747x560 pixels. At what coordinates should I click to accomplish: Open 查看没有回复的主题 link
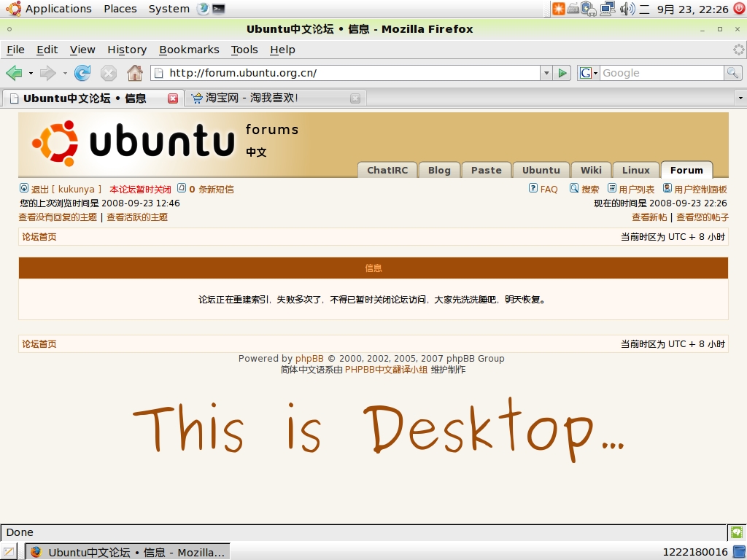tap(58, 217)
